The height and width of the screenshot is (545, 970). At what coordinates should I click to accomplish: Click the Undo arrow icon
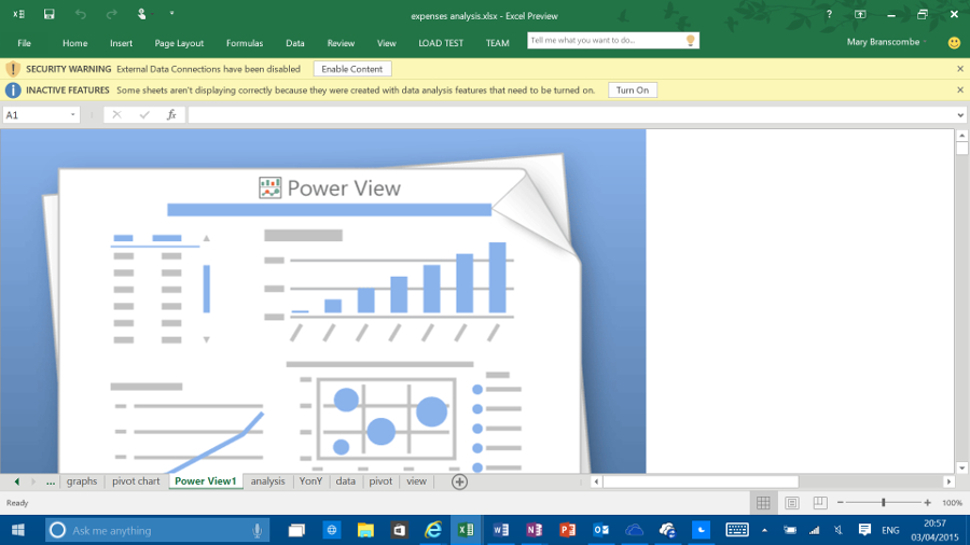click(x=80, y=14)
